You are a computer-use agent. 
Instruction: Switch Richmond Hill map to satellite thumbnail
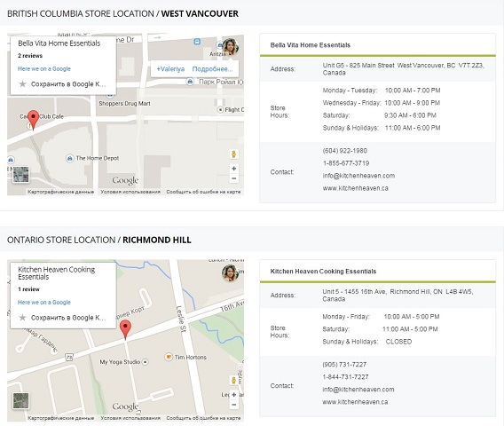click(x=21, y=401)
